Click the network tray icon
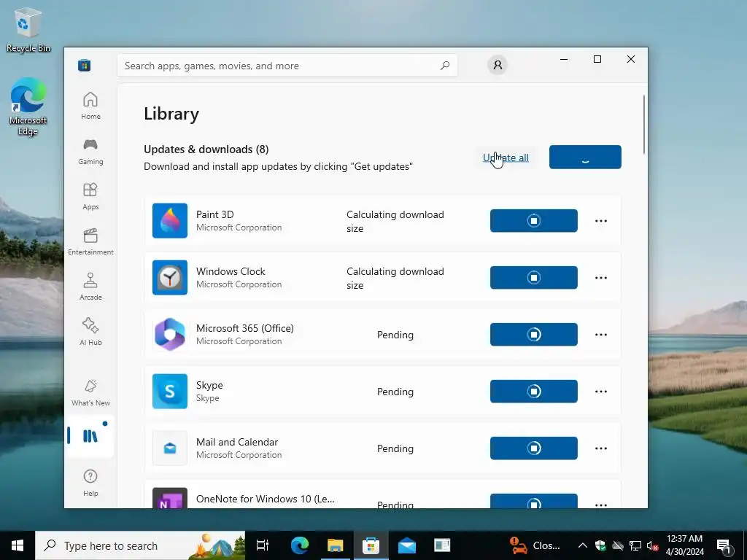The height and width of the screenshot is (560, 747). coord(635,545)
